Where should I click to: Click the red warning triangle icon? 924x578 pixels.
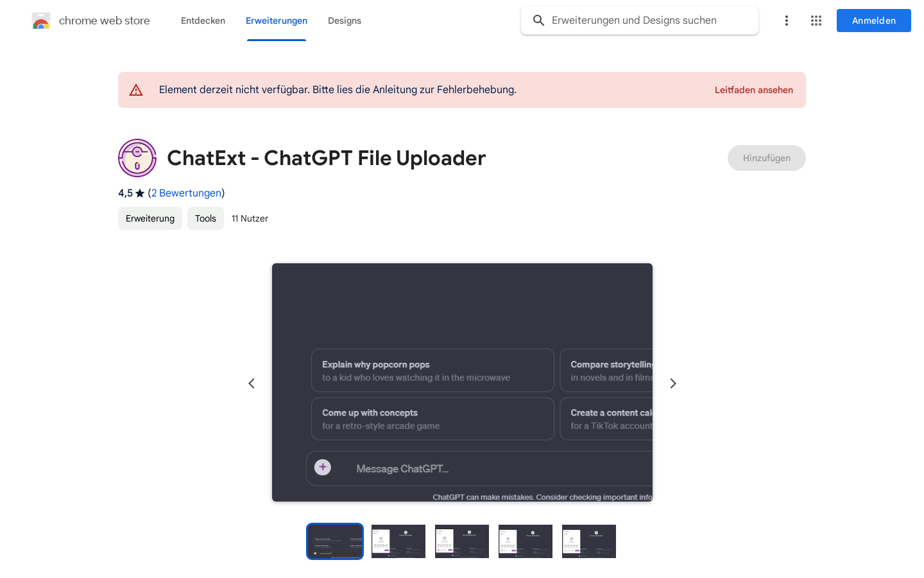pyautogui.click(x=136, y=90)
